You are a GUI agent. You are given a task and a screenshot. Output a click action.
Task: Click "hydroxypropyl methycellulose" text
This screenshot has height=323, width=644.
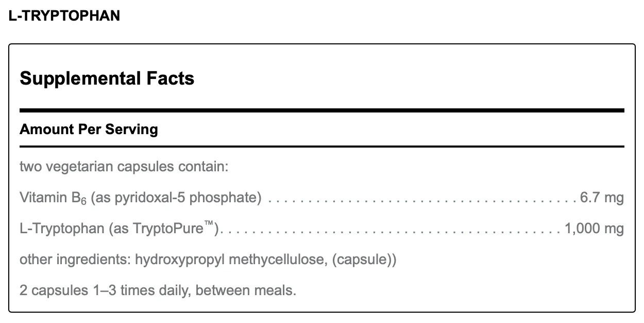click(231, 259)
